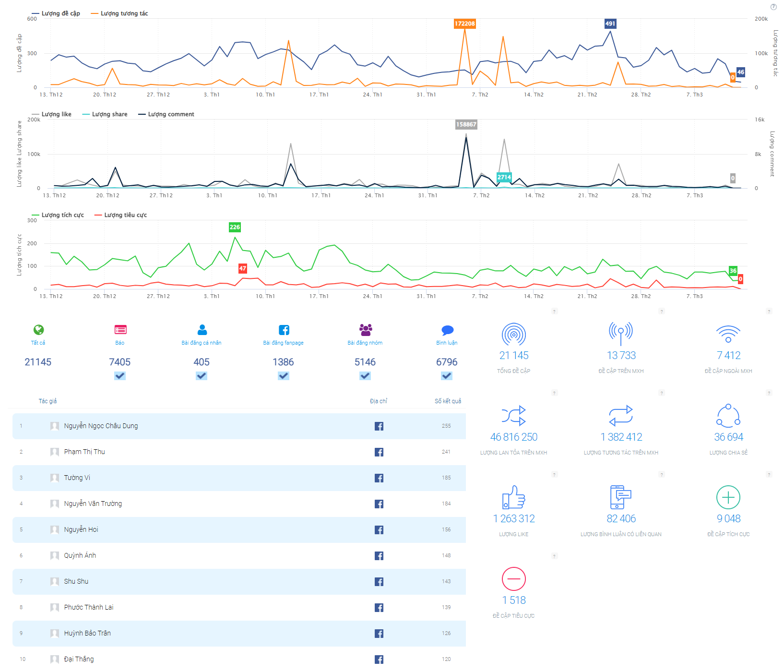Click the Bài đăng cá nhân person icon

pyautogui.click(x=202, y=330)
